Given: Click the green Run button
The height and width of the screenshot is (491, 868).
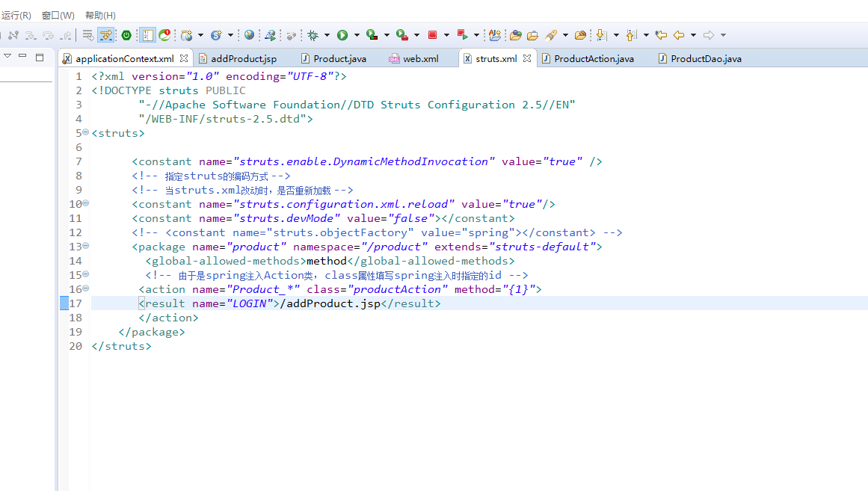Looking at the screenshot, I should tap(342, 35).
